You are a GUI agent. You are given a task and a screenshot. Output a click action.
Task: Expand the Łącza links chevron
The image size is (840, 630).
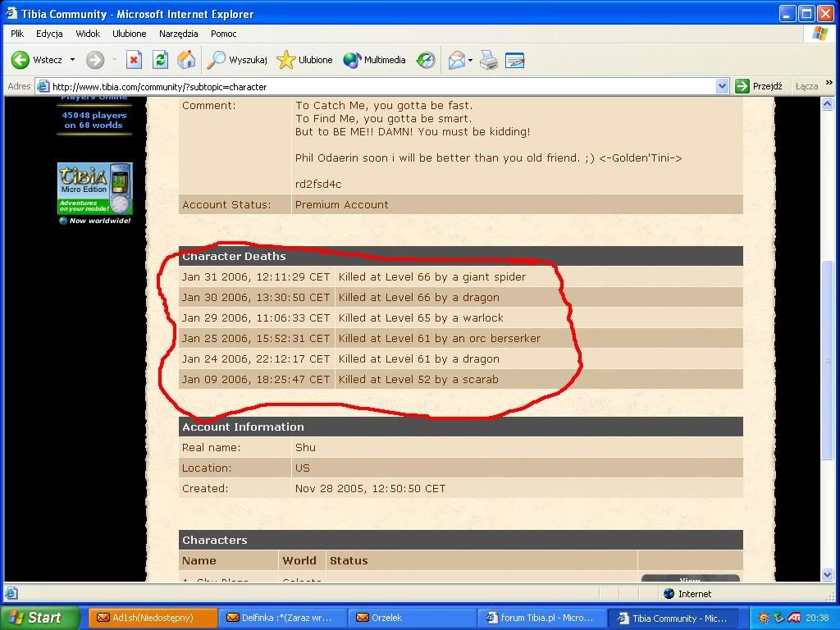[x=829, y=83]
